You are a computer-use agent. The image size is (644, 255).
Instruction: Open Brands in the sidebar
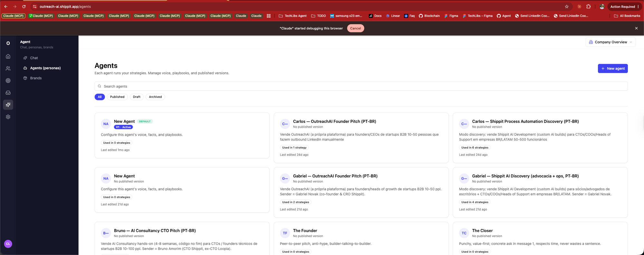[36, 78]
